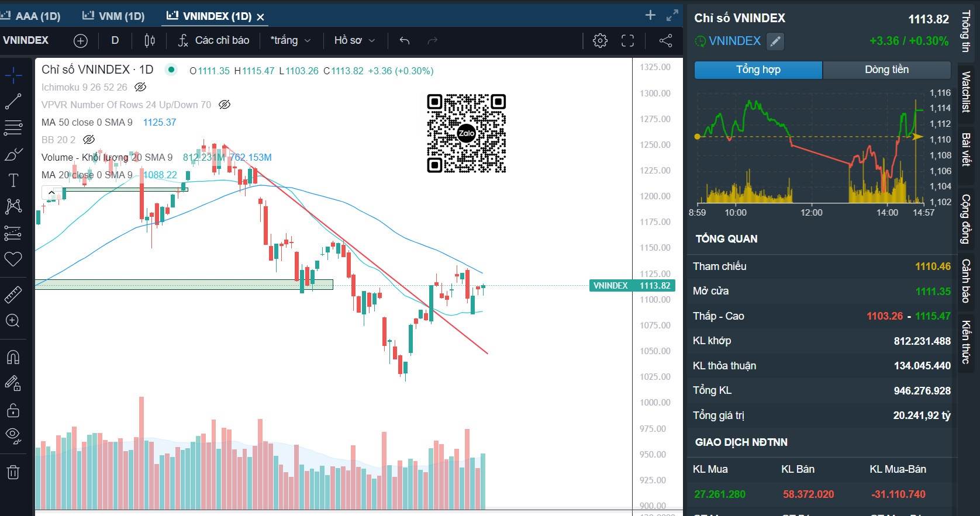This screenshot has width=980, height=516.
Task: Toggle magnet mode for drawings
Action: 13,357
